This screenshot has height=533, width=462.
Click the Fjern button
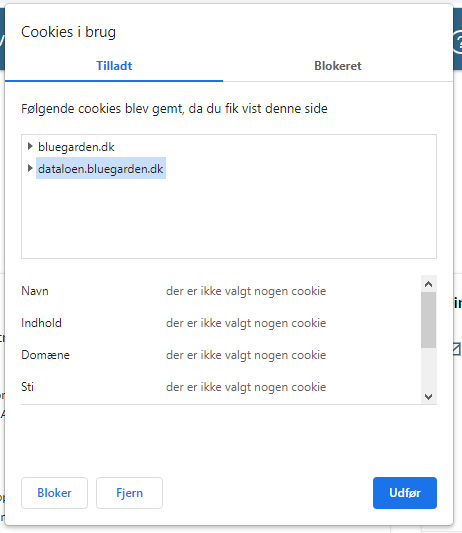pyautogui.click(x=130, y=493)
